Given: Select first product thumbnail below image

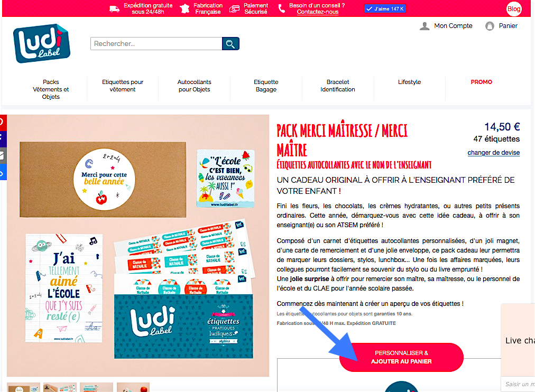Looking at the screenshot, I should click(24, 387).
